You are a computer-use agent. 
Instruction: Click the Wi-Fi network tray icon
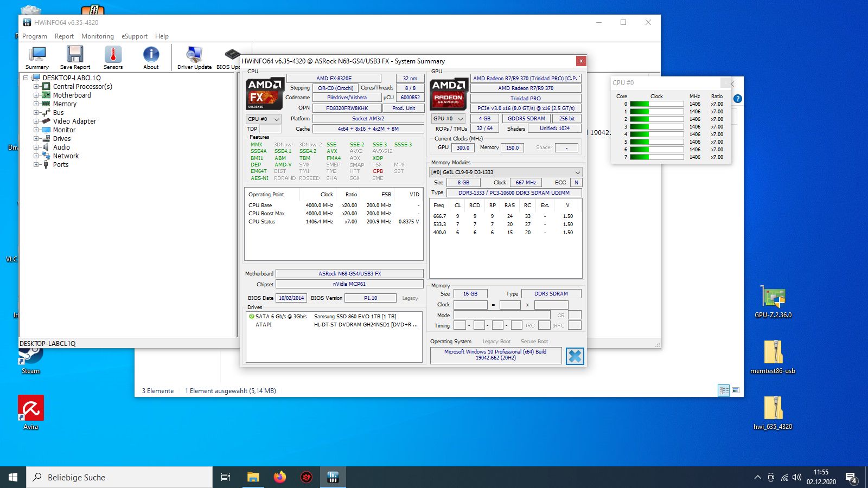click(x=784, y=478)
